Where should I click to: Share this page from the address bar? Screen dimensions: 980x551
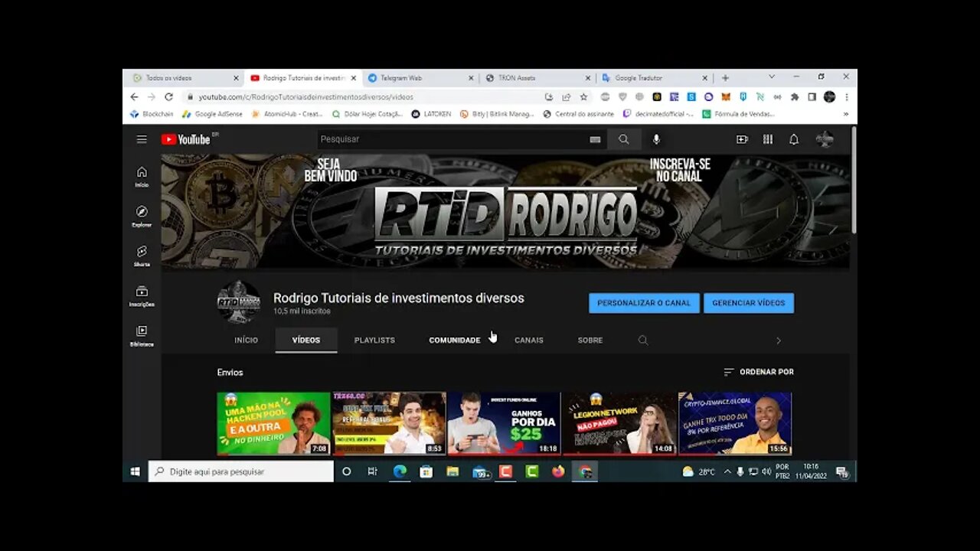coord(567,97)
